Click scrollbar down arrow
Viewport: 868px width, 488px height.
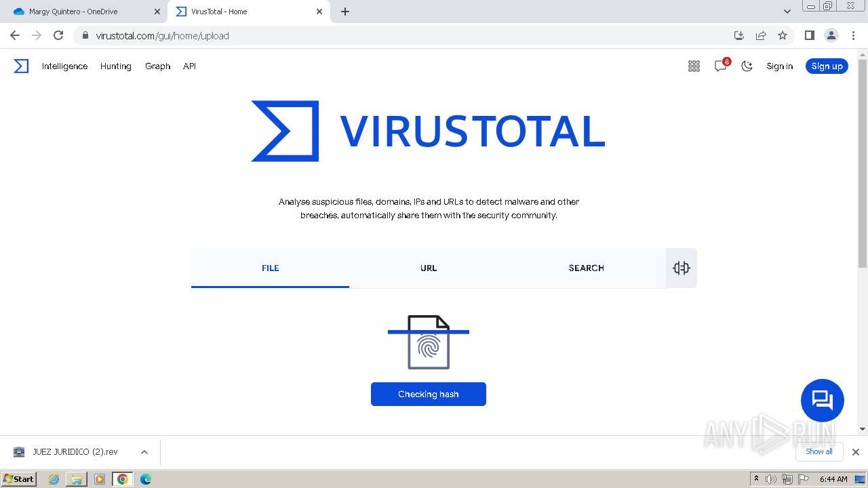[863, 429]
